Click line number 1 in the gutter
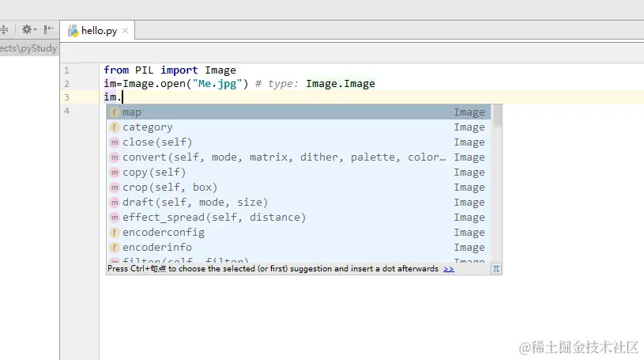This screenshot has height=360, width=644. point(66,70)
